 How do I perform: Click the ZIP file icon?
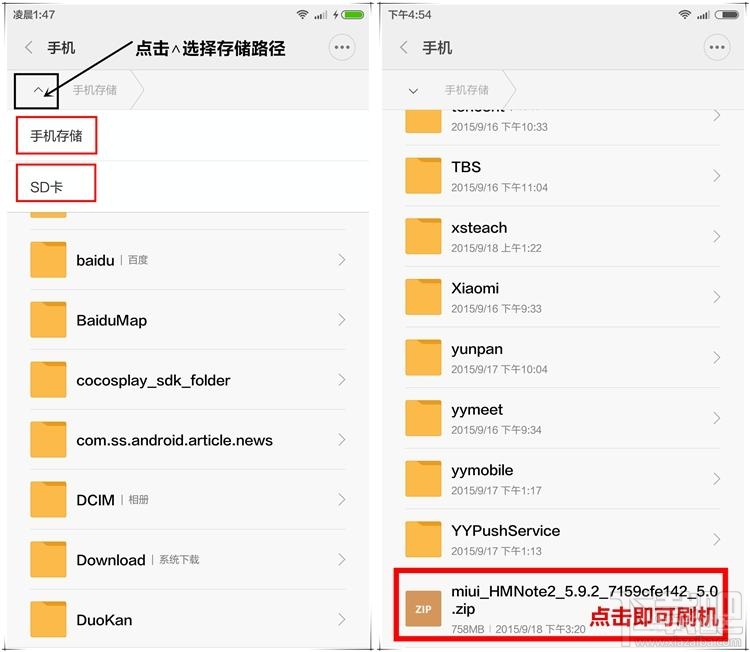point(423,608)
